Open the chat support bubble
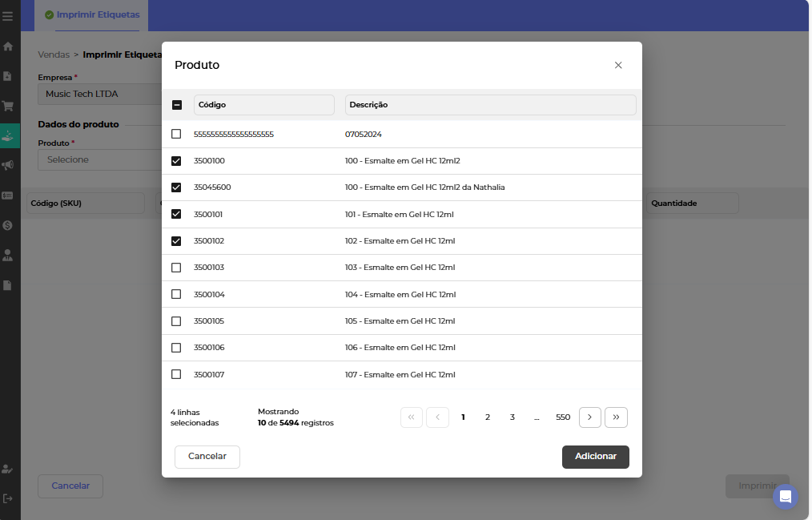 point(785,497)
